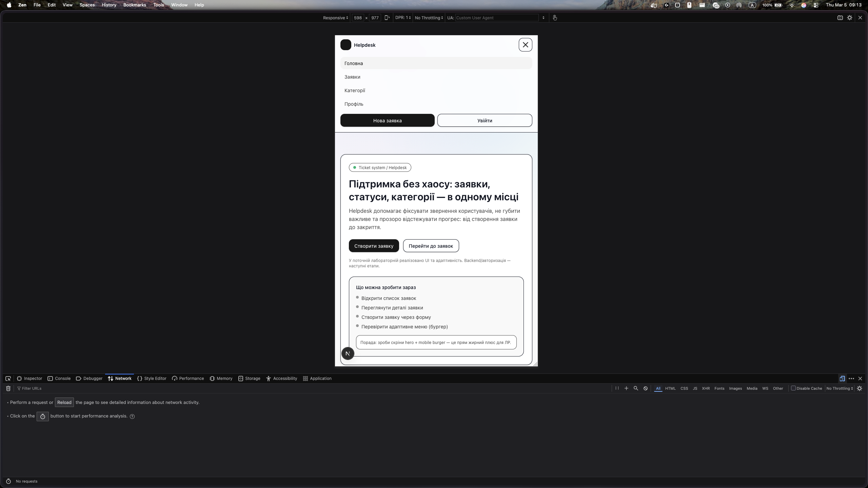Image resolution: width=868 pixels, height=488 pixels.
Task: Take a screenshot of the viewport
Action: tap(840, 18)
